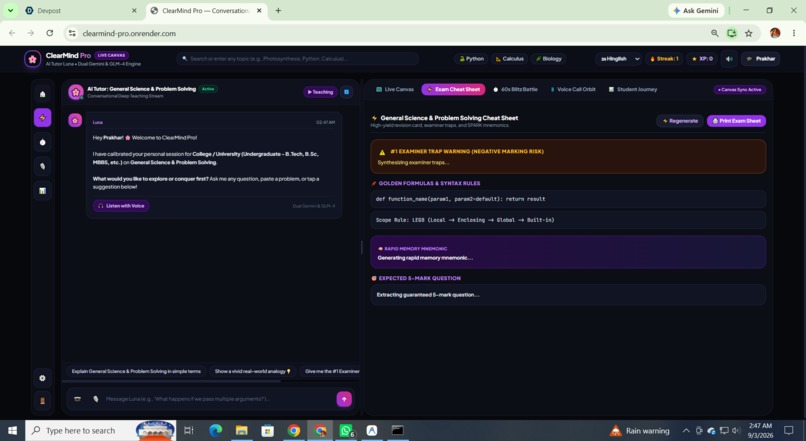Select the Biology topic chip
This screenshot has height=441, width=806.
(548, 59)
